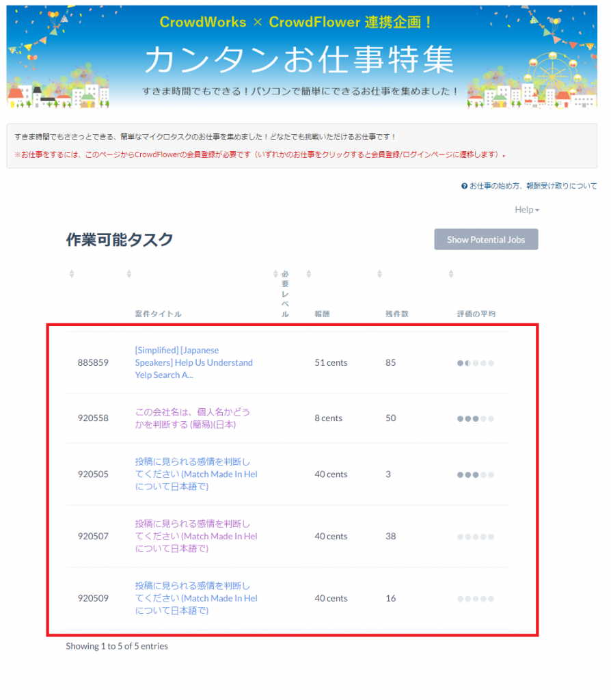Toggle ascending sort on the leftmost column header
The width and height of the screenshot is (611, 700).
point(71,273)
